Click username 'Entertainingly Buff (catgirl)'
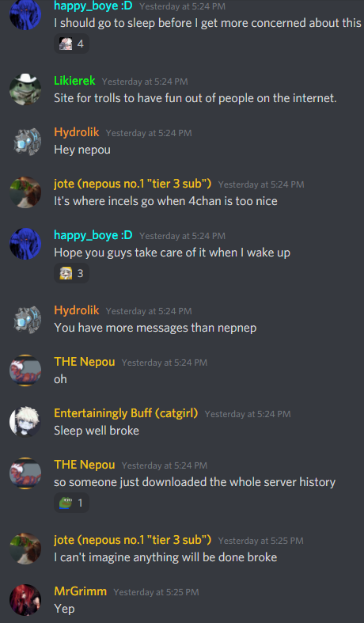 tap(126, 413)
